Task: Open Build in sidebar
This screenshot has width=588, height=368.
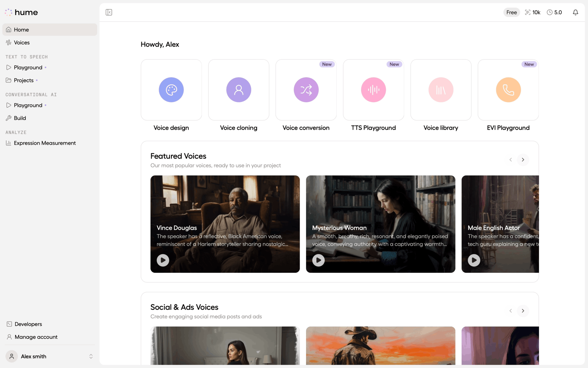Action: (x=50, y=118)
